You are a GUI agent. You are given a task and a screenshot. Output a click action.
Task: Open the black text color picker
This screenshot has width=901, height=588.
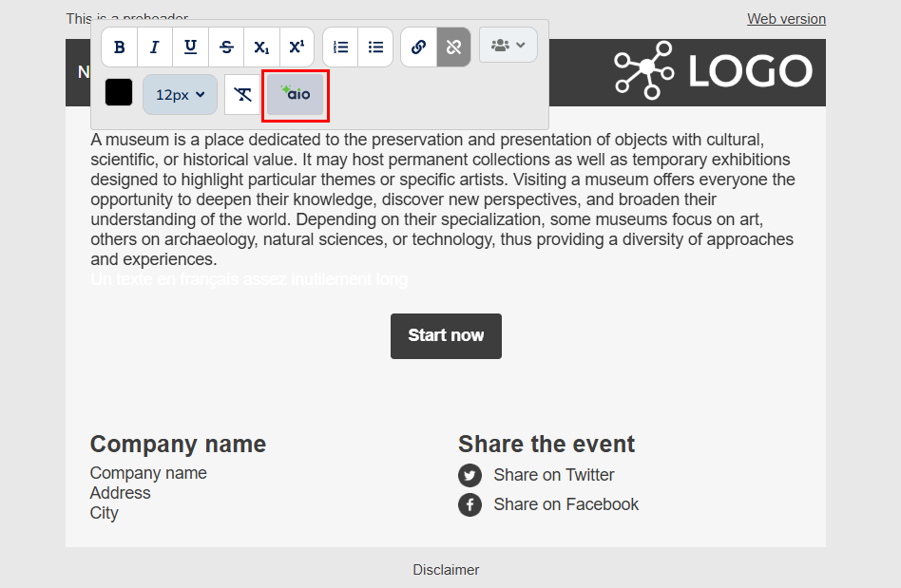coord(119,93)
